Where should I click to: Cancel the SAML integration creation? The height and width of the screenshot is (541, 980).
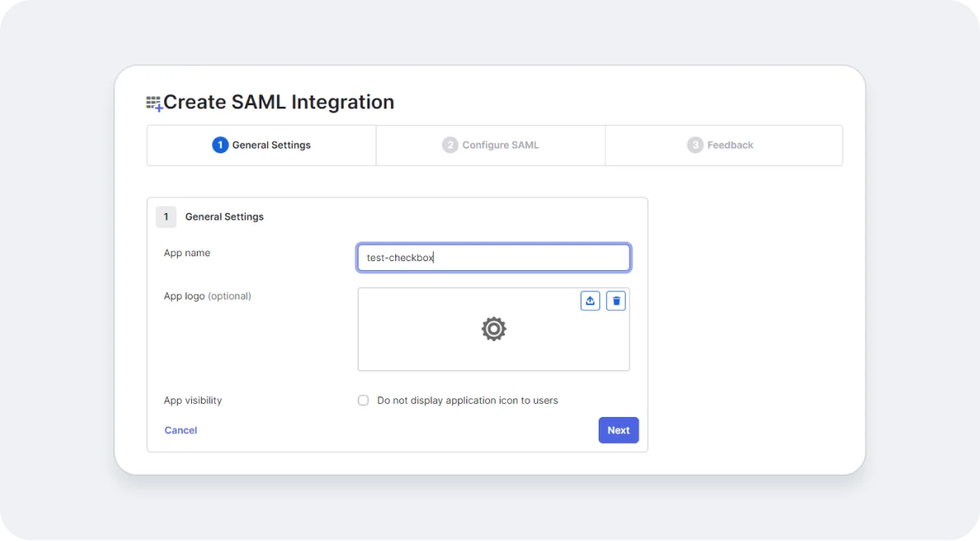coord(180,430)
